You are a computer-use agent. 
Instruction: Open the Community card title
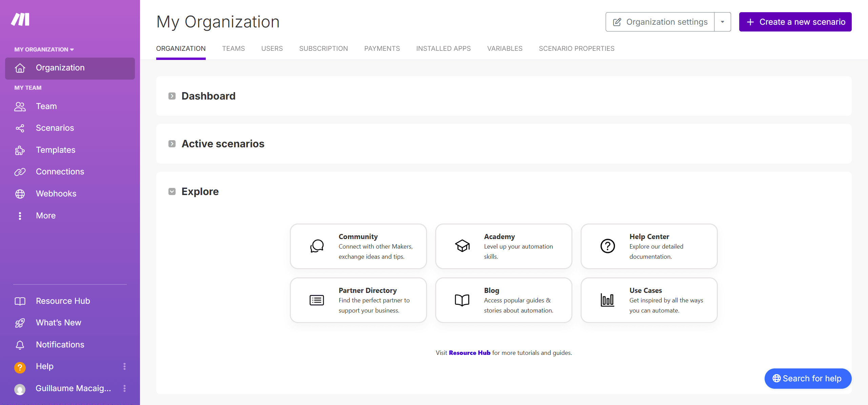click(x=358, y=237)
